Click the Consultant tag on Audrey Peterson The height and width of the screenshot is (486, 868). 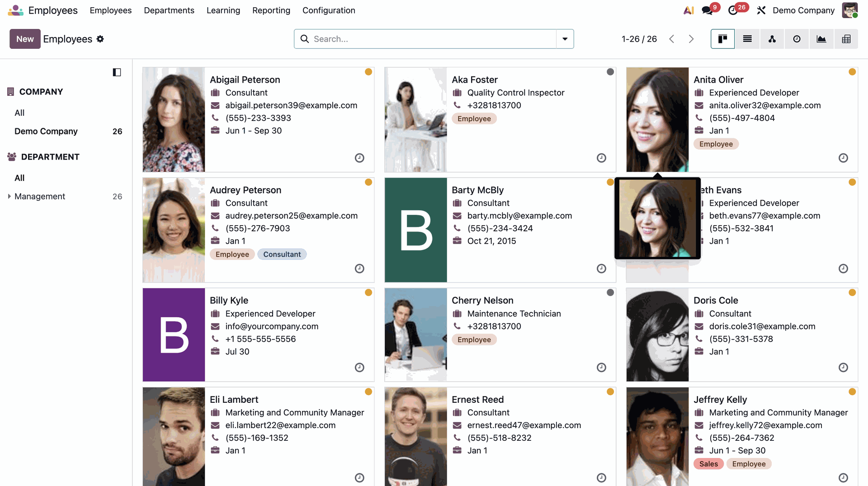(282, 254)
